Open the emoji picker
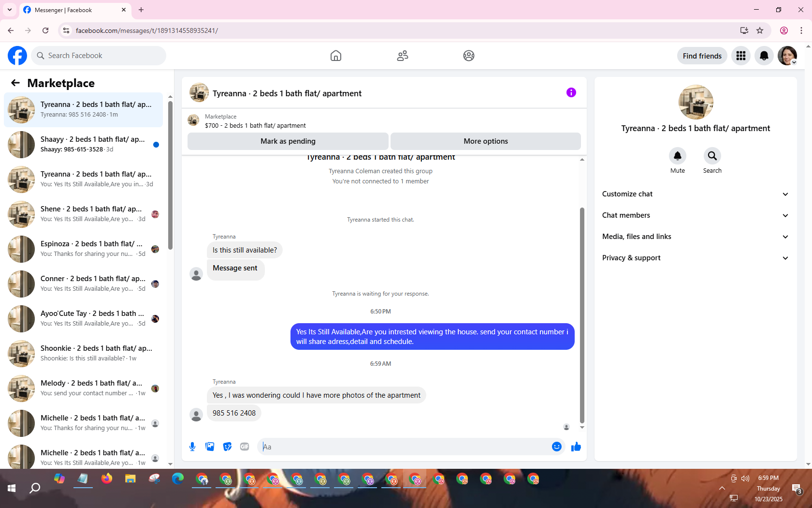The image size is (812, 508). [x=557, y=447]
